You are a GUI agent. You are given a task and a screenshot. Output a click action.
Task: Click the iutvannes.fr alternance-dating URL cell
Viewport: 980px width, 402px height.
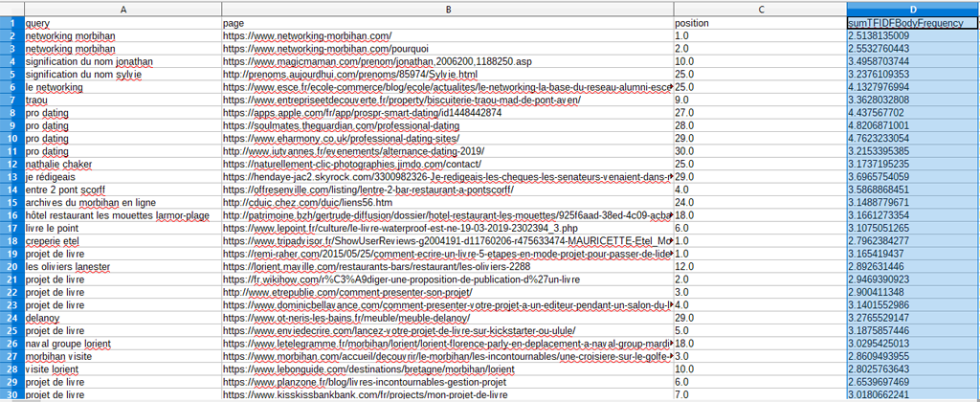coord(448,151)
